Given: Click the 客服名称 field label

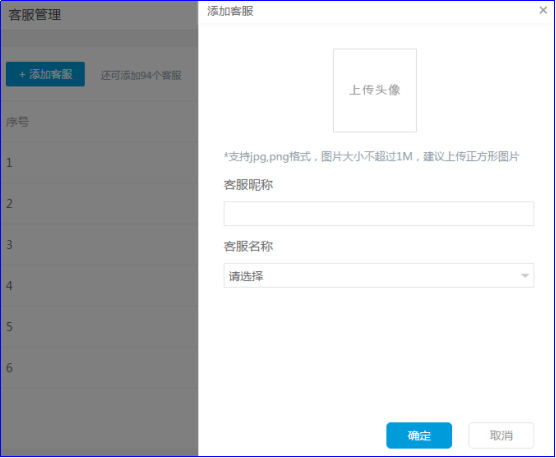Looking at the screenshot, I should click(248, 246).
